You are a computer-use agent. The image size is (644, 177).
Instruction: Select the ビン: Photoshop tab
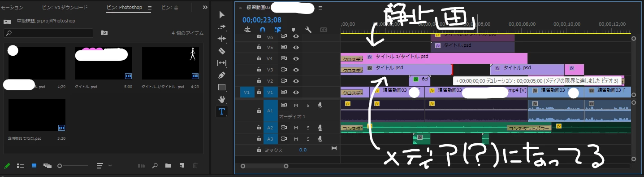(x=124, y=8)
